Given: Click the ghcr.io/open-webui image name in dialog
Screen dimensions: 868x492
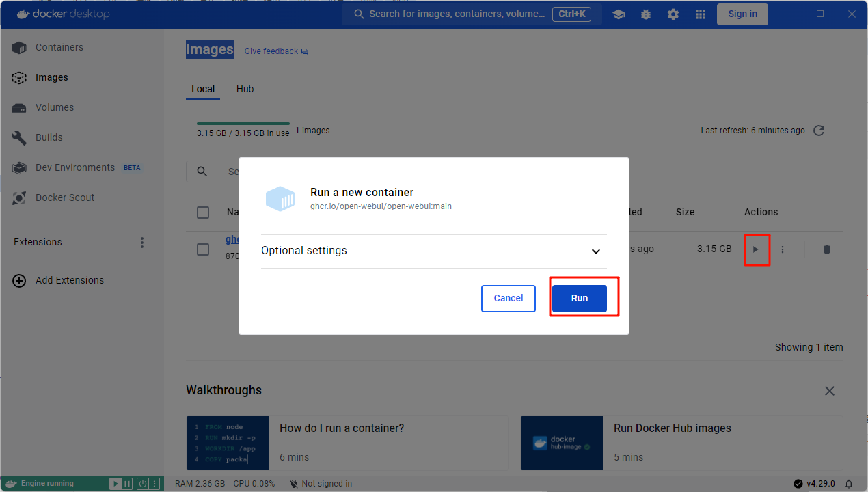Looking at the screenshot, I should pos(381,206).
